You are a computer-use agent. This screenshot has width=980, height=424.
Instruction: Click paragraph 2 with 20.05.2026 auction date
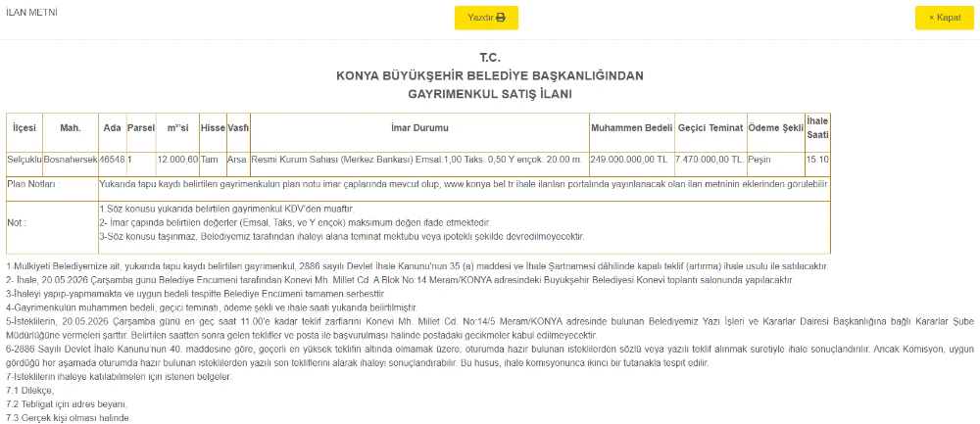[x=400, y=280]
